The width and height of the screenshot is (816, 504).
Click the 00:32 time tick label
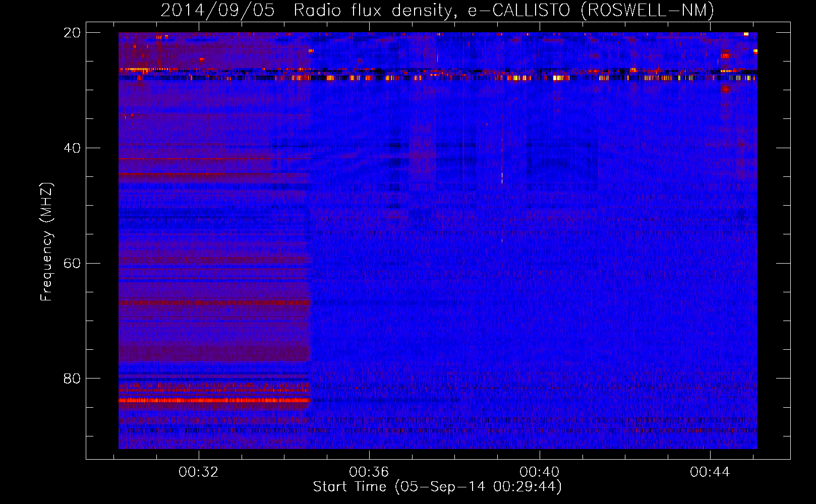(x=199, y=472)
